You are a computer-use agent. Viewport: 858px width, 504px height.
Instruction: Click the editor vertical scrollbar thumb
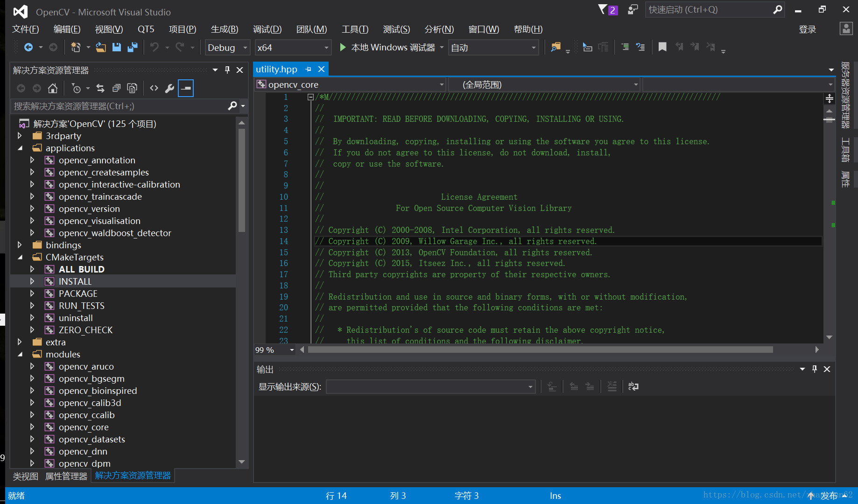point(830,120)
